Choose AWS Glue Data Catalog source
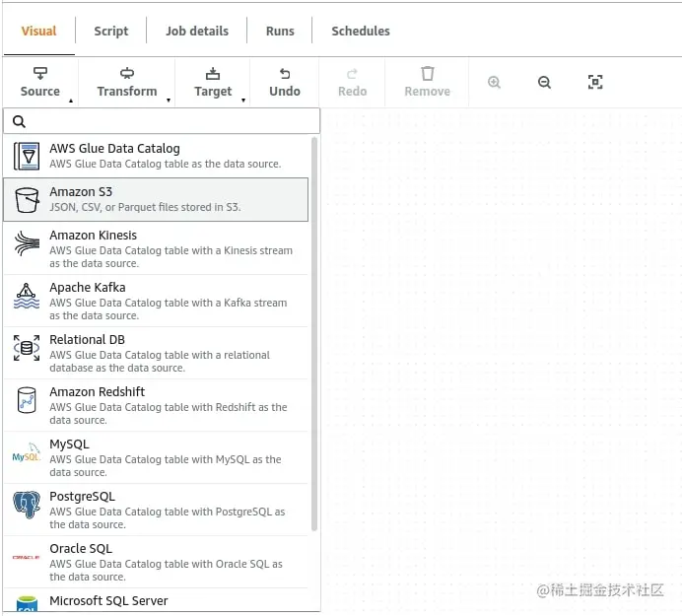Screen dimensions: 682x616 click(156, 156)
